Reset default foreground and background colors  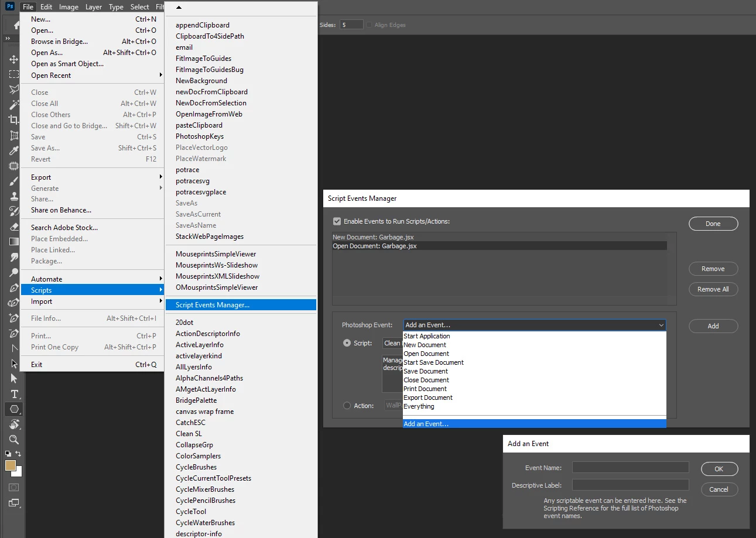click(8, 453)
